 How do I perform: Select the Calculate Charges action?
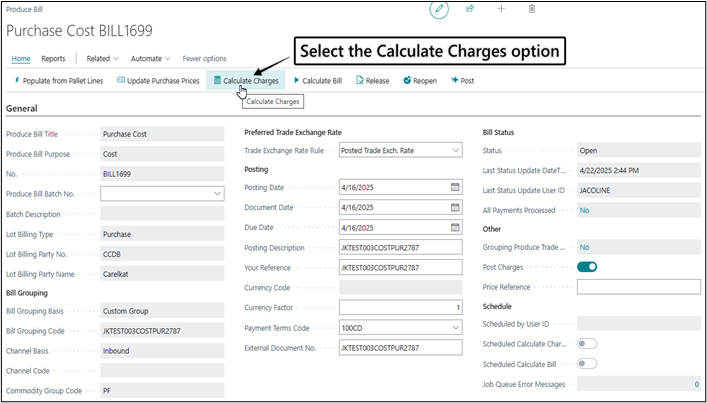[x=246, y=81]
